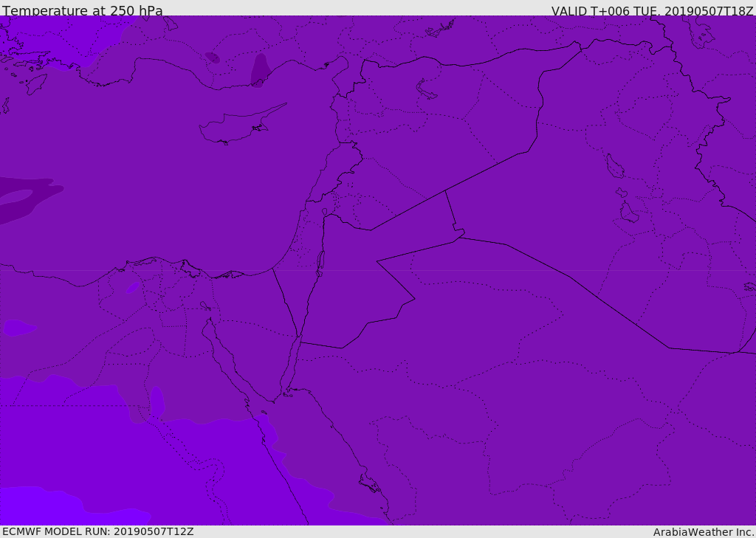
Task: Click the elongated lake in central Iraq
Action: (615, 166)
